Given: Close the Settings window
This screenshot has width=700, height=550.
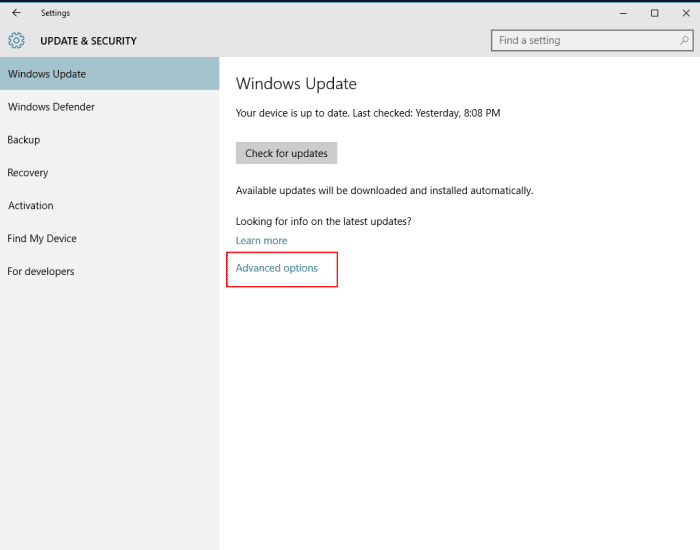Looking at the screenshot, I should (x=686, y=13).
